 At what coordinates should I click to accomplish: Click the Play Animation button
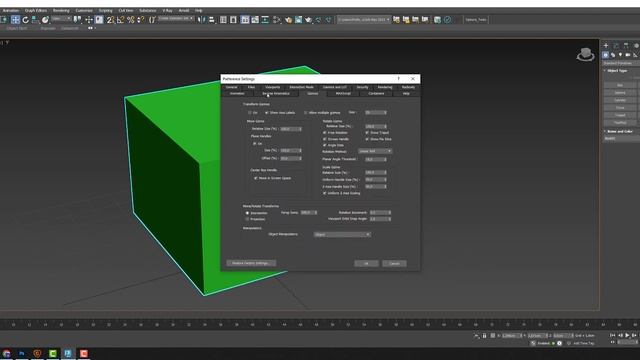pyautogui.click(x=627, y=335)
